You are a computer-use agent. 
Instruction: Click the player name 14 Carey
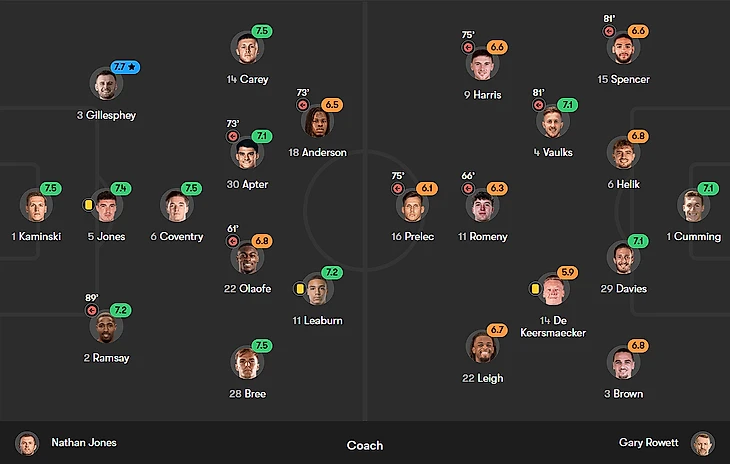(247, 79)
